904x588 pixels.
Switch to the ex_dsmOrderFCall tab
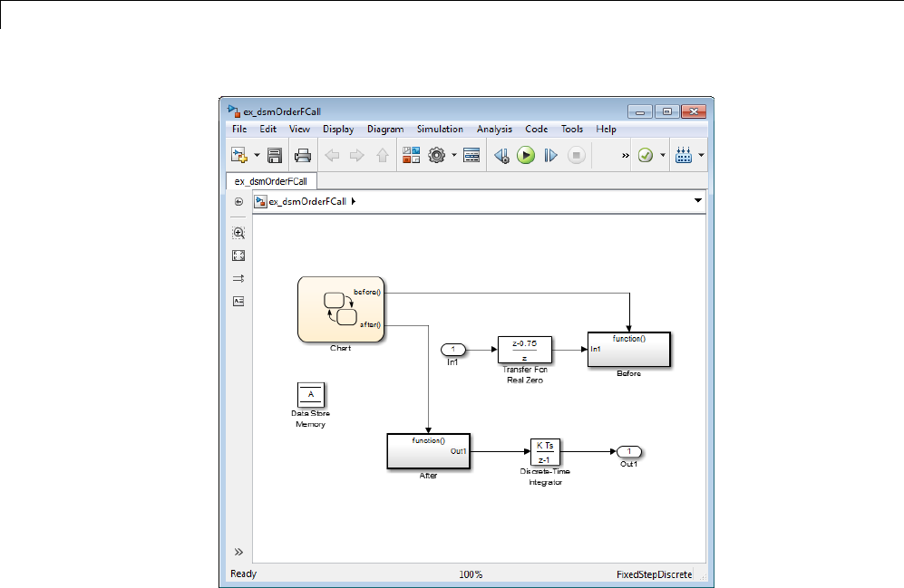click(271, 180)
